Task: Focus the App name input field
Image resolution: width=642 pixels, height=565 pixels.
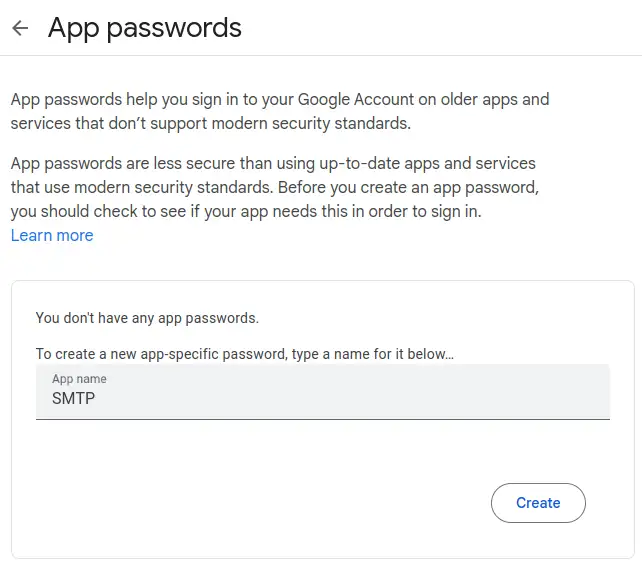Action: (323, 392)
